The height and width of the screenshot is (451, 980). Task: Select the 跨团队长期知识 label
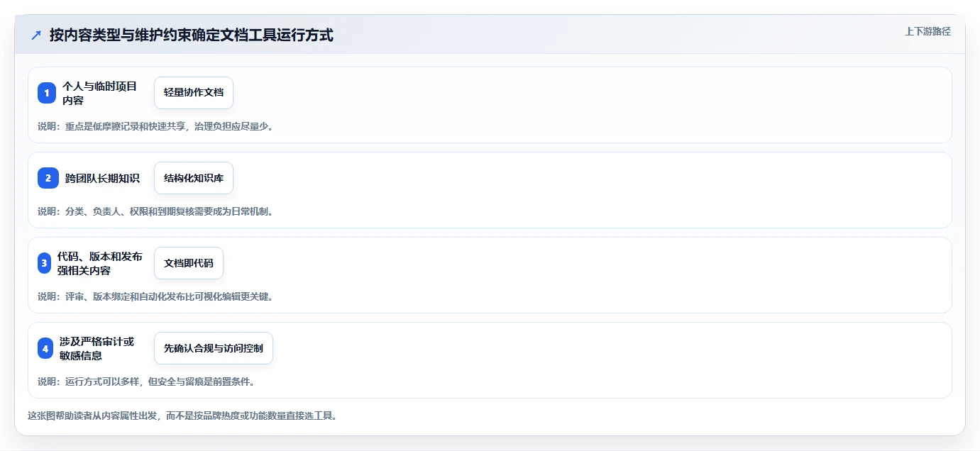102,178
